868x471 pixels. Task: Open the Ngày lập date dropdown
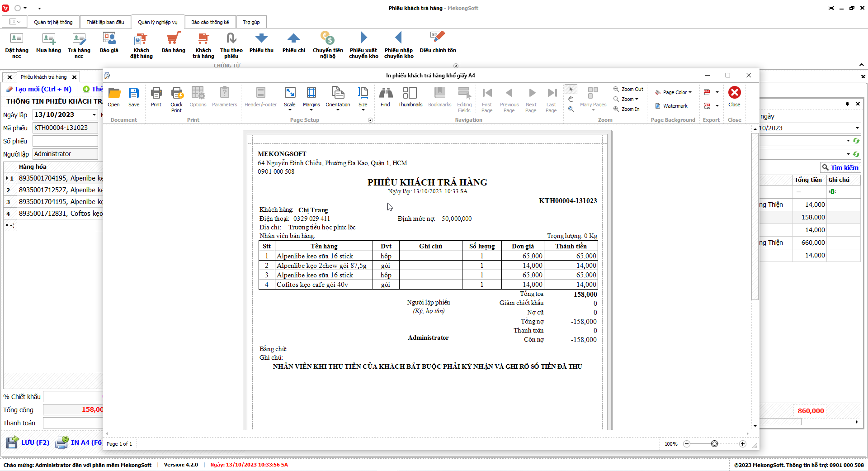94,115
